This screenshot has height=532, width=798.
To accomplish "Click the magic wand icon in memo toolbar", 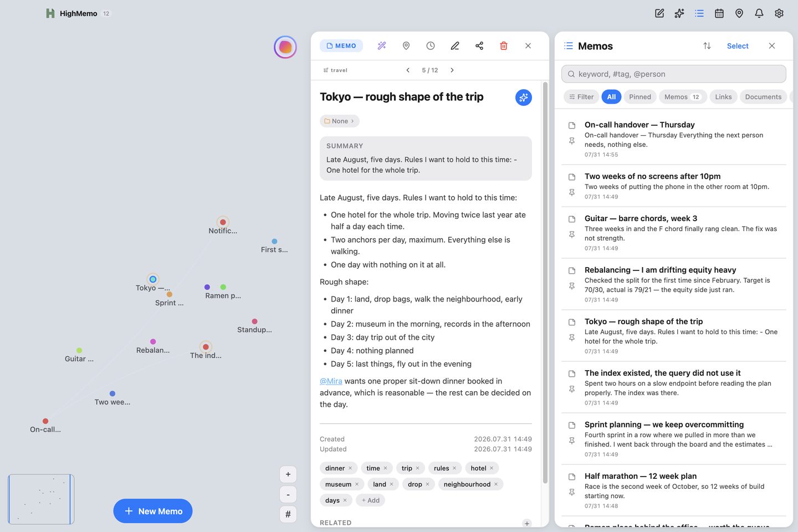I will (x=382, y=46).
